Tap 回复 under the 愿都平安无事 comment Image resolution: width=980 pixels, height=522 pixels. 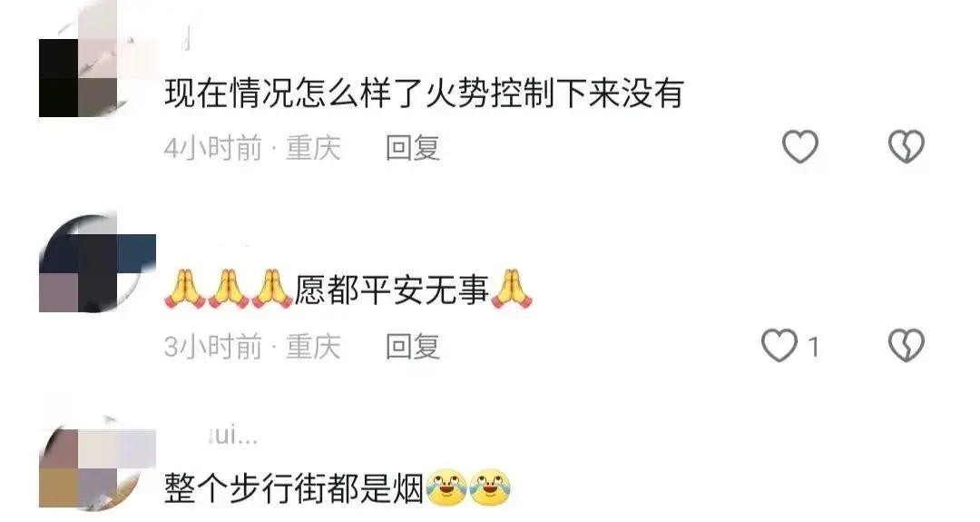(x=413, y=346)
